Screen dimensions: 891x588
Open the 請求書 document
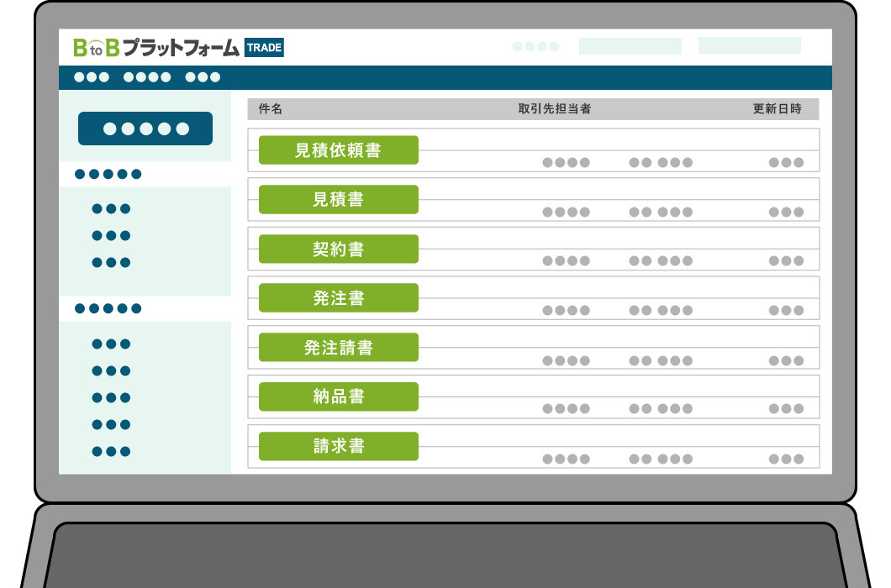click(x=340, y=446)
